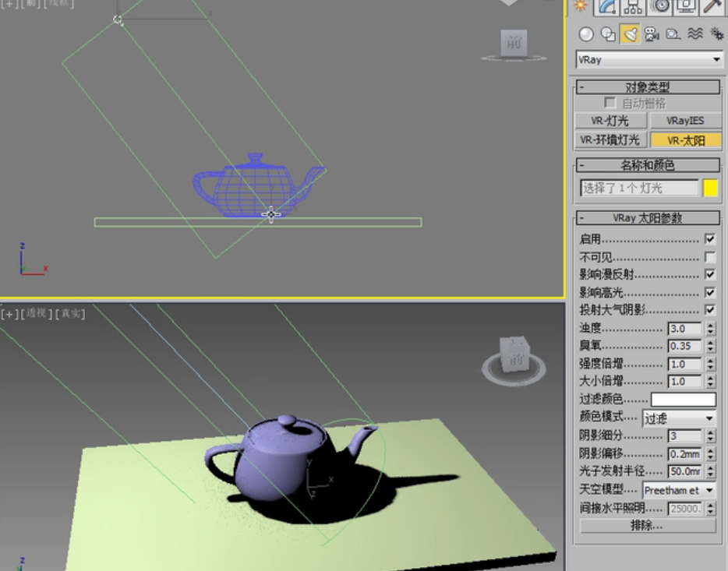Screen dimensions: 728x571
Task: Open the 天空模型 Preetham dropdown
Action: coord(679,490)
